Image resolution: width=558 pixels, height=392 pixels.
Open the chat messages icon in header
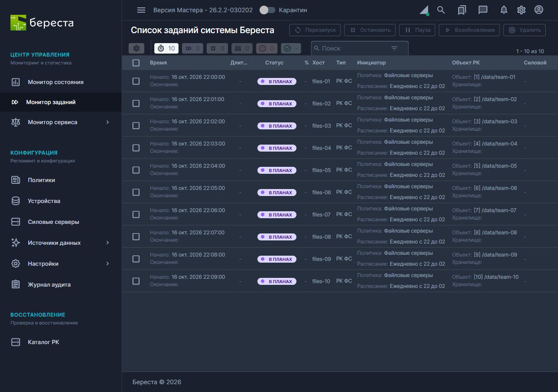point(483,10)
